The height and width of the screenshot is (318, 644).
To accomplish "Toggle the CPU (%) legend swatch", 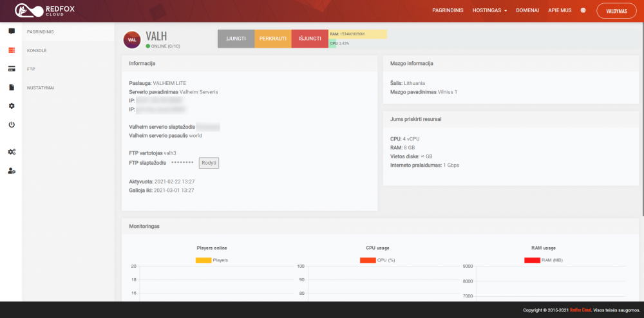I will (368, 260).
